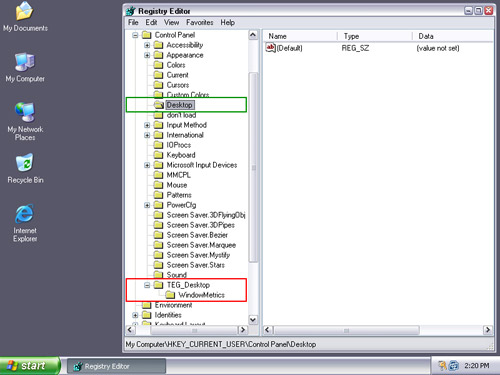
Task: Select the Recycle Bin desktop icon
Action: click(25, 168)
